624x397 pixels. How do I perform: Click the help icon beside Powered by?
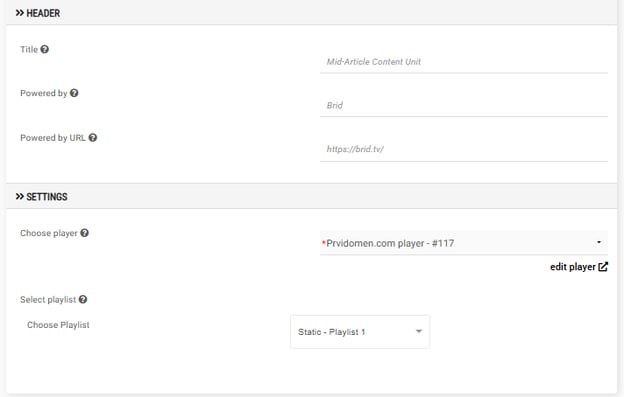74,93
